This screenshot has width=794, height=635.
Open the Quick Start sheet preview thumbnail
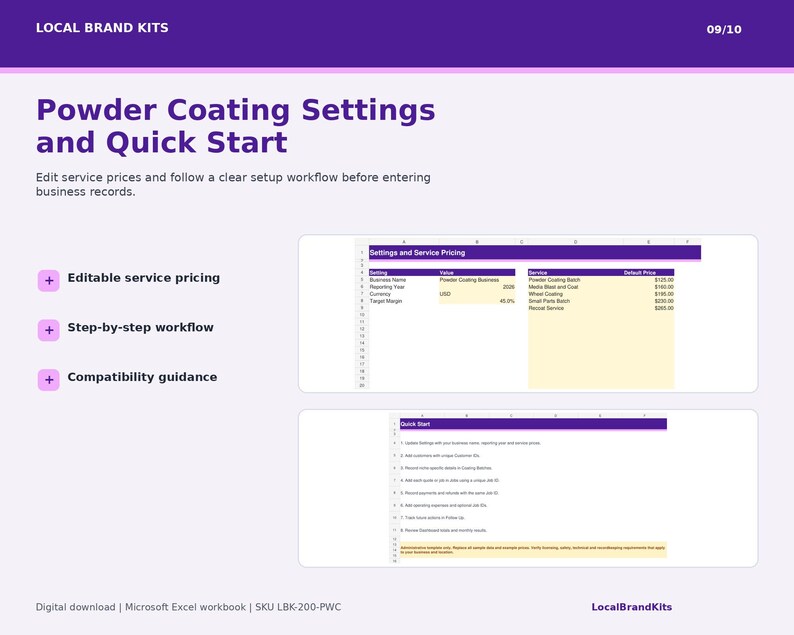point(528,488)
